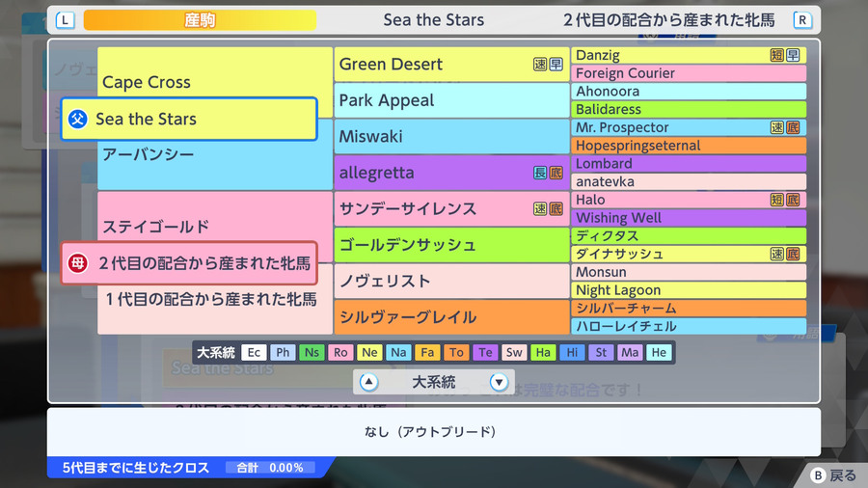The width and height of the screenshot is (868, 488).
Task: Click the 速 icon on ダイナサッシュ
Action: tap(777, 254)
